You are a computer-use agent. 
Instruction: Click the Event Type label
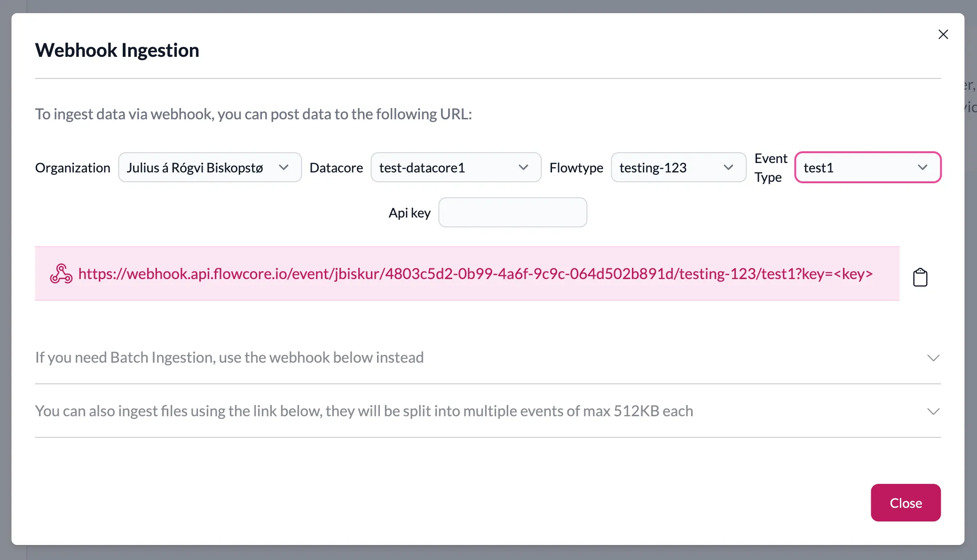click(771, 168)
